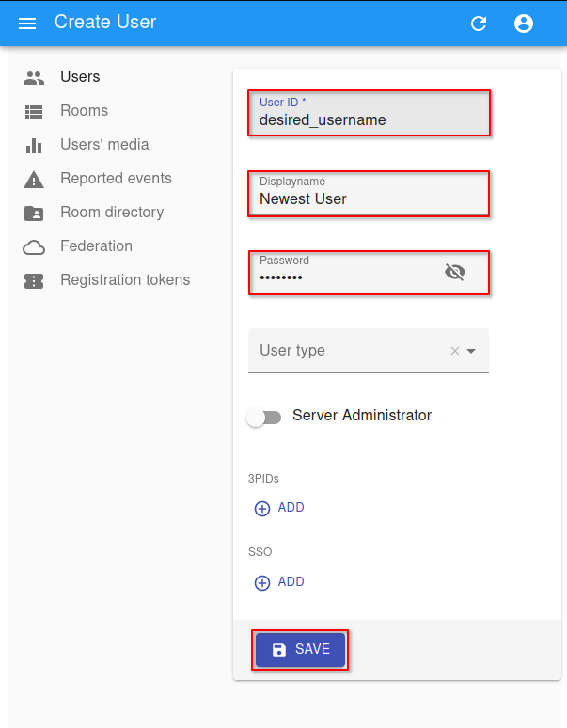Click the Room directory folder icon

click(34, 213)
